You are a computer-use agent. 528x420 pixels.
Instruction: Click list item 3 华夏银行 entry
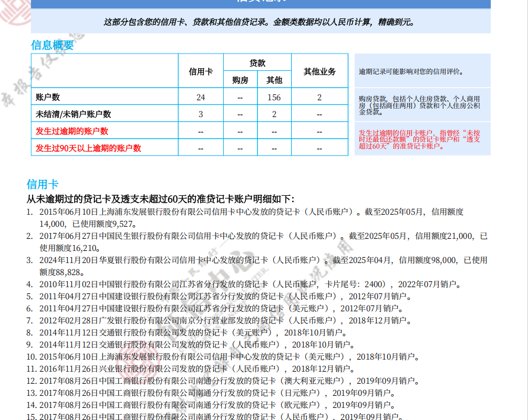[257, 266]
